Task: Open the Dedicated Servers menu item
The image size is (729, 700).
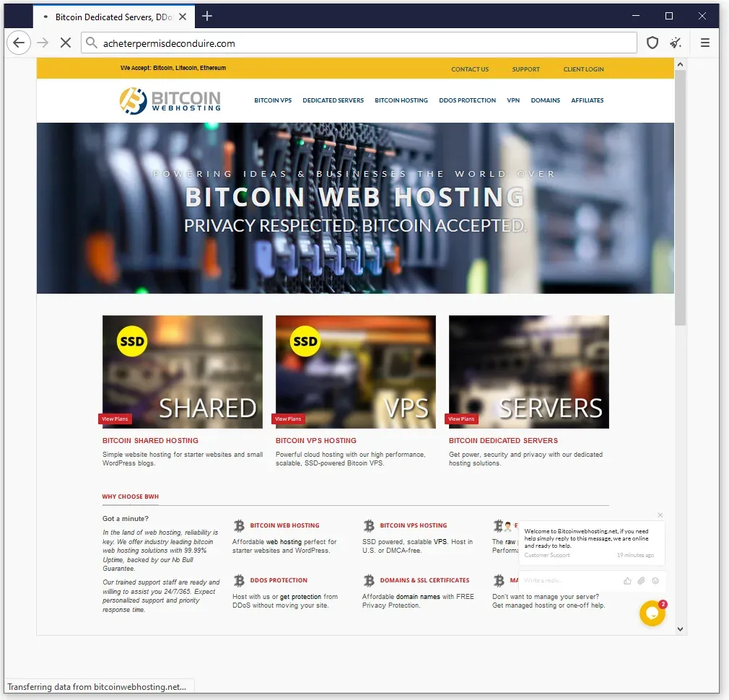Action: tap(333, 100)
